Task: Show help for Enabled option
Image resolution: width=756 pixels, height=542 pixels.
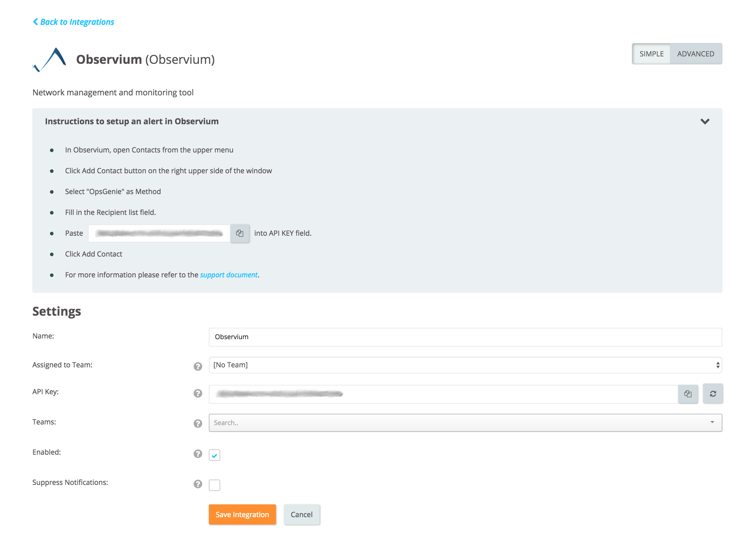Action: click(x=198, y=454)
